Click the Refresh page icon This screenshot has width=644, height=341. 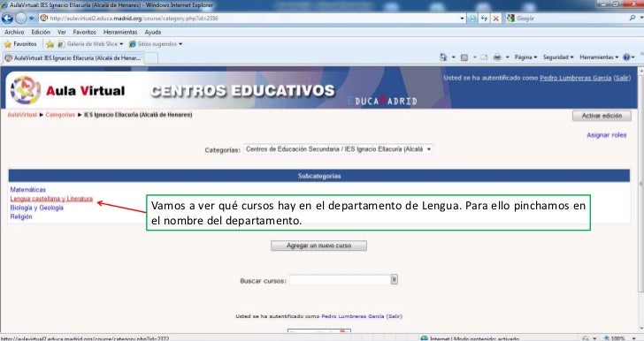pos(484,19)
